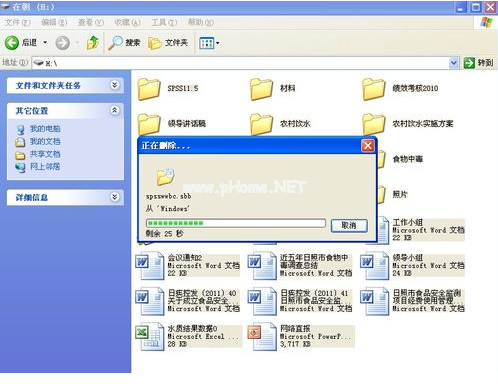Open My Computer (我的电脑) in sidebar

(45, 129)
